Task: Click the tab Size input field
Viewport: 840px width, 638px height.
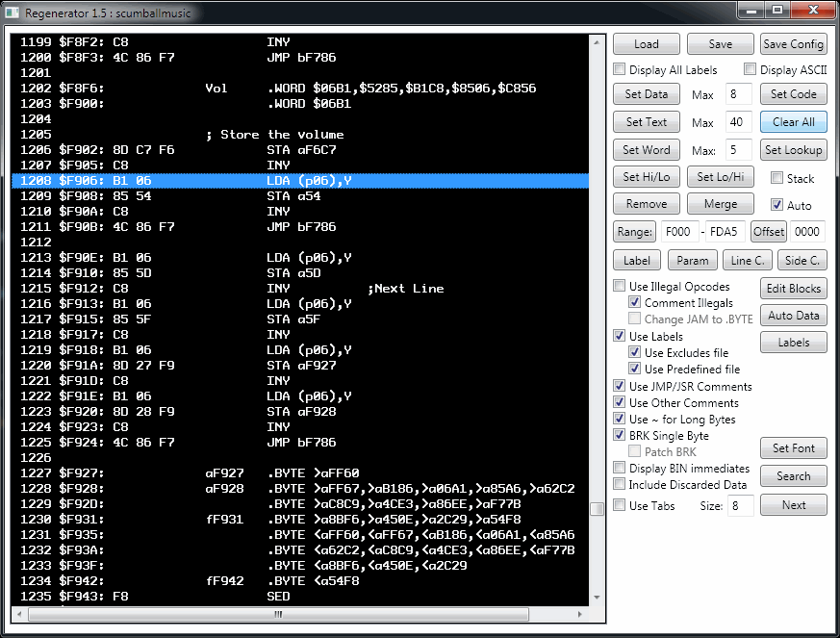Action: pos(739,506)
